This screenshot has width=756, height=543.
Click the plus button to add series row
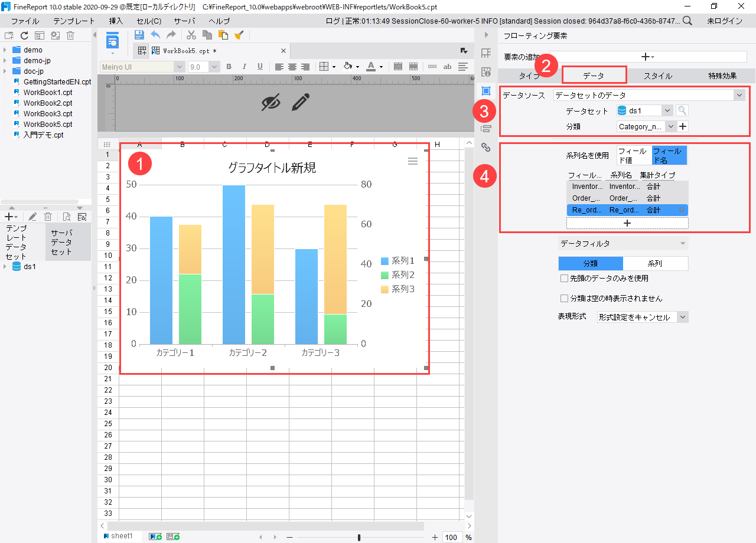[627, 223]
